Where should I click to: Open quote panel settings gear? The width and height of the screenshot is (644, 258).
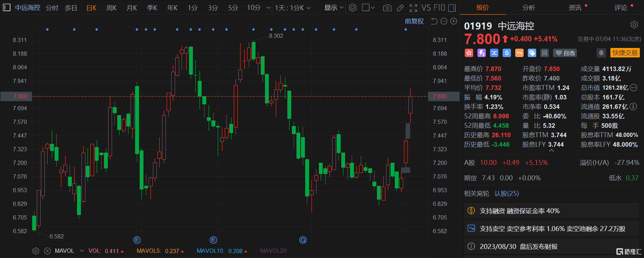(634, 25)
